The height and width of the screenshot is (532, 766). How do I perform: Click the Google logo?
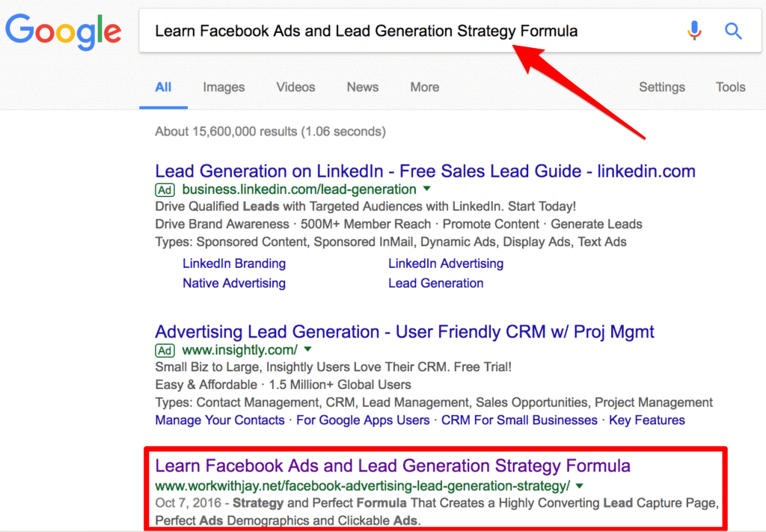coord(63,31)
